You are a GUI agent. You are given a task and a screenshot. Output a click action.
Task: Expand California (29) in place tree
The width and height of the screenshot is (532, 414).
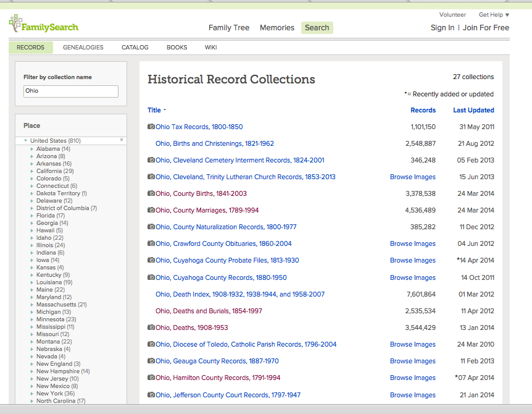point(32,171)
